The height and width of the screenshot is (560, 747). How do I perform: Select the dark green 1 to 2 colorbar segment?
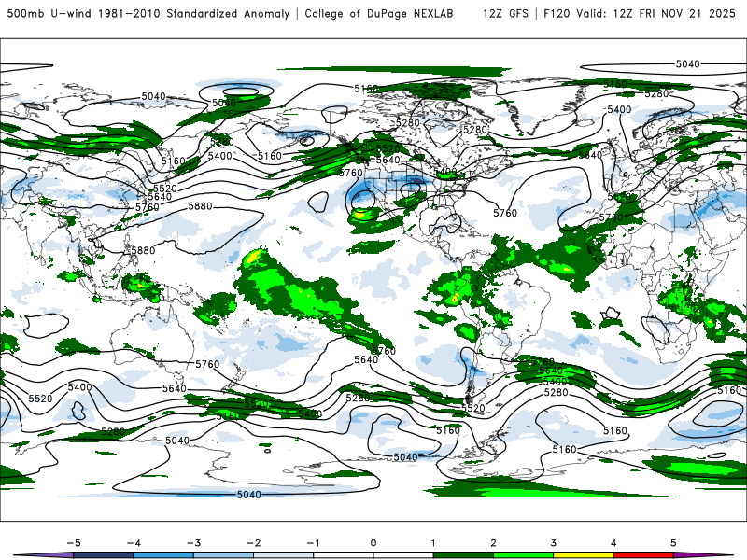pos(463,555)
